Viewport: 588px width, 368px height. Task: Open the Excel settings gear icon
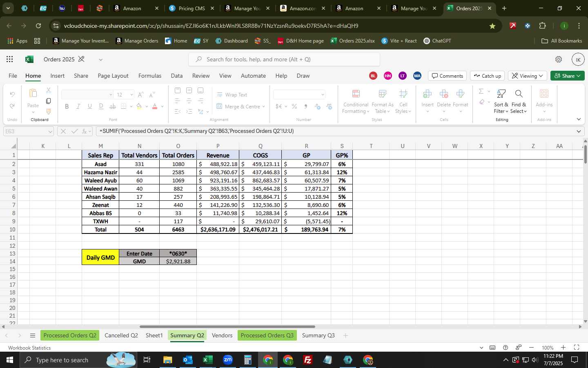(559, 59)
